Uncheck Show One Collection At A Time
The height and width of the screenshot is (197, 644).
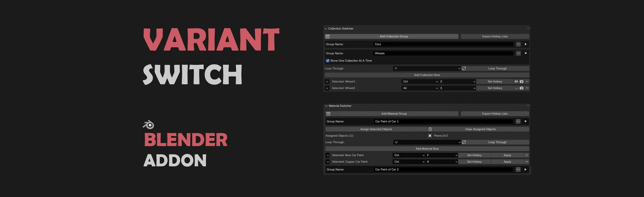point(328,61)
